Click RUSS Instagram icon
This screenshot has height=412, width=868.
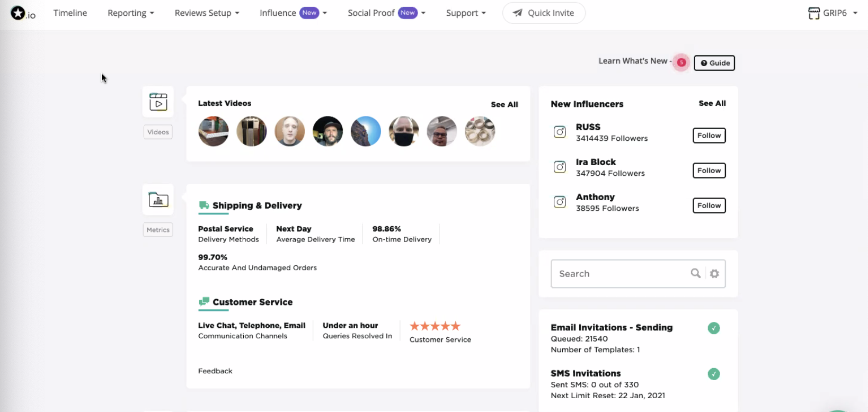(560, 132)
